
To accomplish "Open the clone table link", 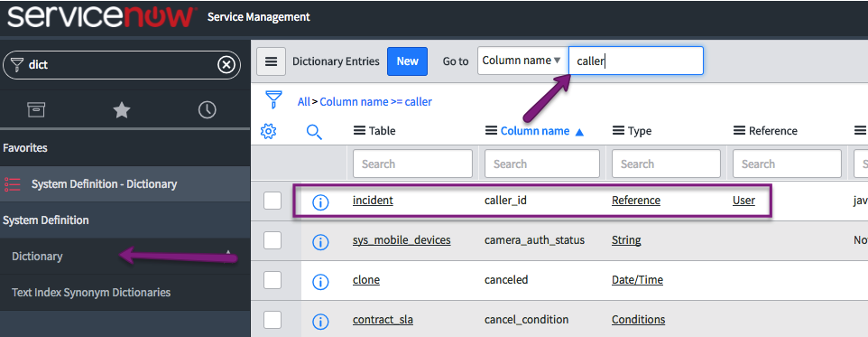I will point(366,280).
